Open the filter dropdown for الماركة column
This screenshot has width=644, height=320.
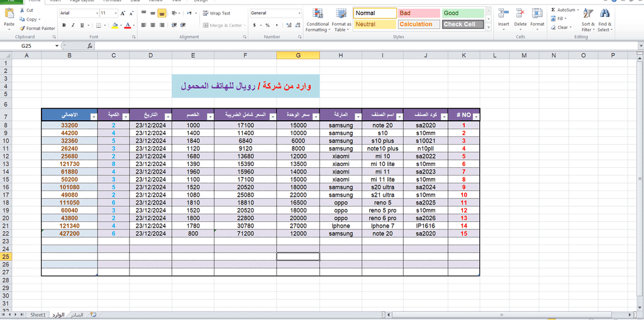coord(357,117)
